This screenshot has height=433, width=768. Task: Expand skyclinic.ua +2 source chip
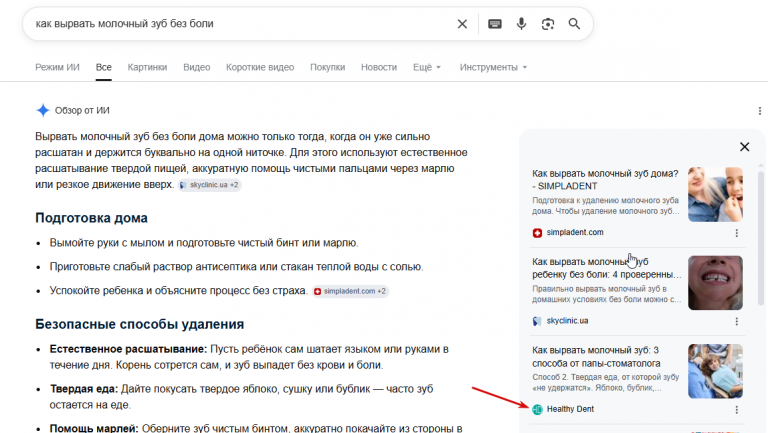coord(209,185)
